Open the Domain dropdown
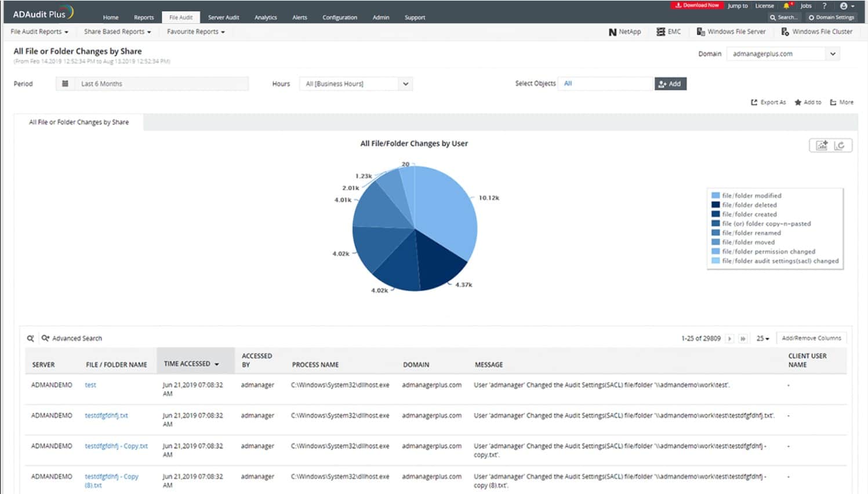The height and width of the screenshot is (494, 868). pyautogui.click(x=783, y=54)
